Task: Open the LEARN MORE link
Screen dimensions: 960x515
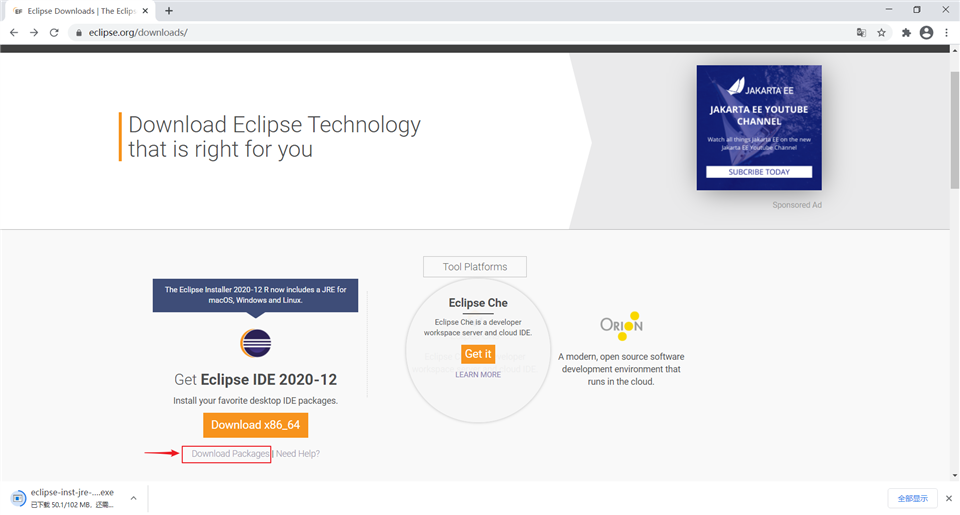Action: click(478, 375)
